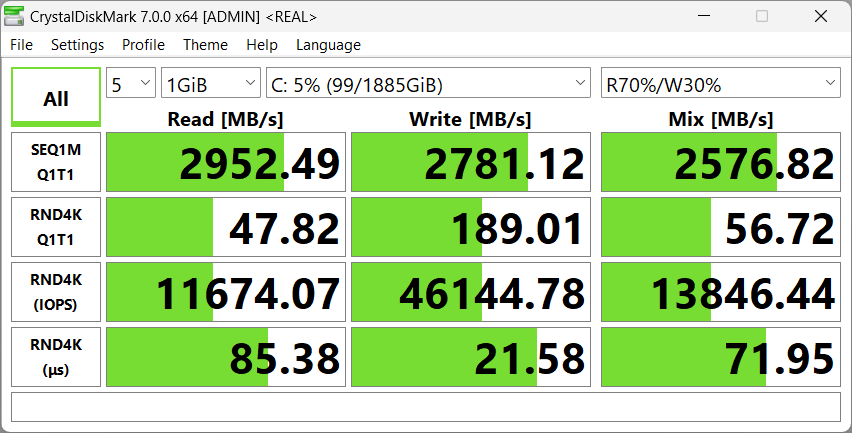Run the RND4K Q1T1 test button
This screenshot has width=852, height=433.
click(56, 227)
